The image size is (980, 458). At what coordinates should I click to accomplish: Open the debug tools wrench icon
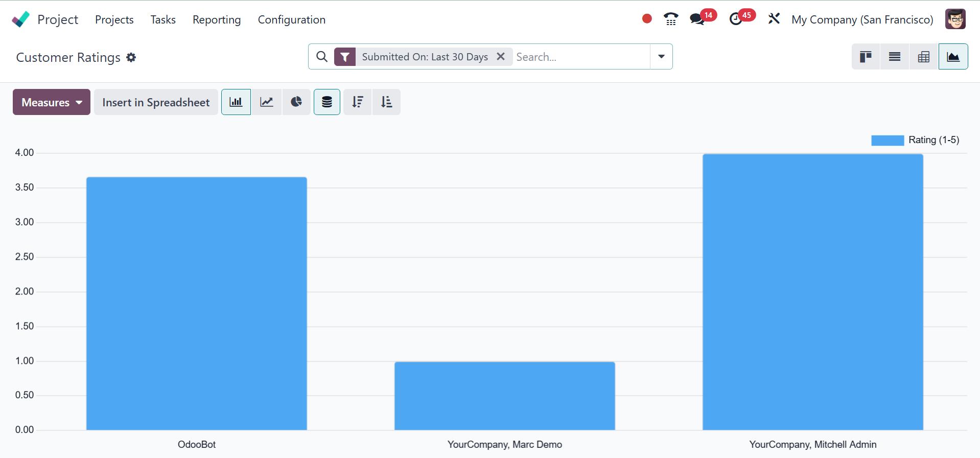[x=774, y=19]
